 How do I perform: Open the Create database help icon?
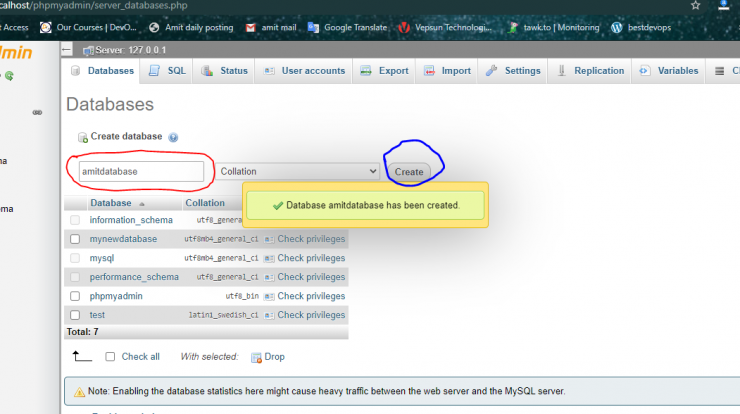pos(173,137)
